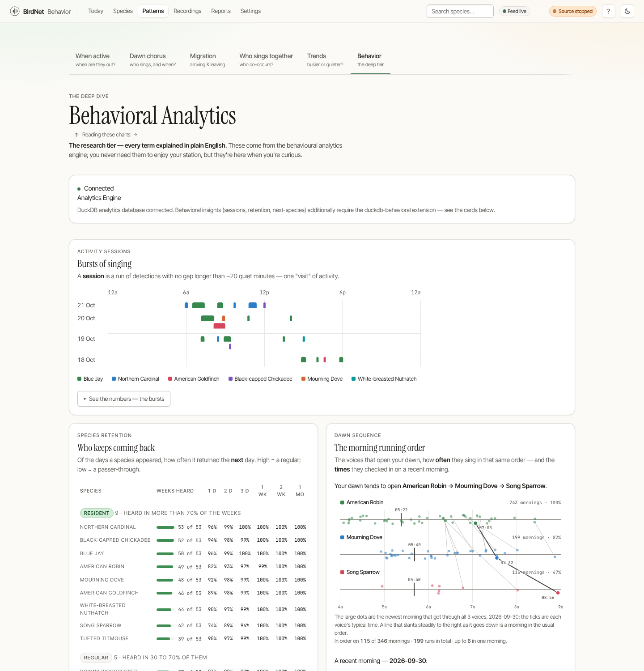Open help via the question mark button
The height and width of the screenshot is (671, 644).
609,11
